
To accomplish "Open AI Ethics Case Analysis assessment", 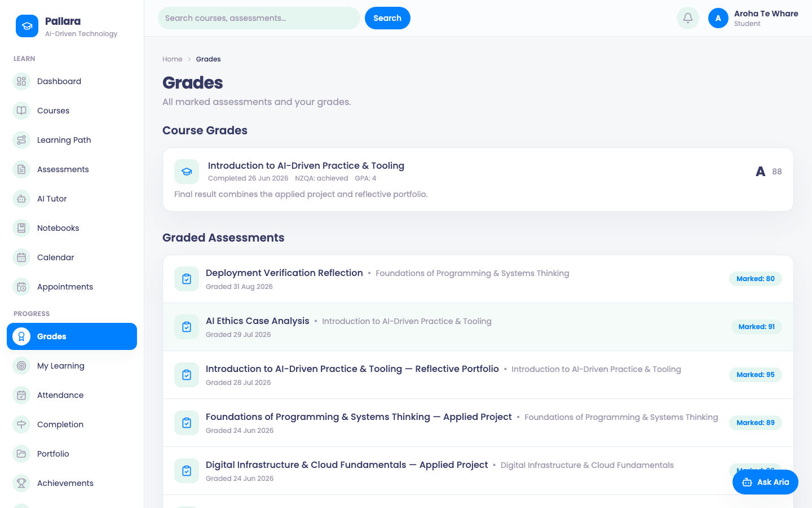I will tap(258, 321).
